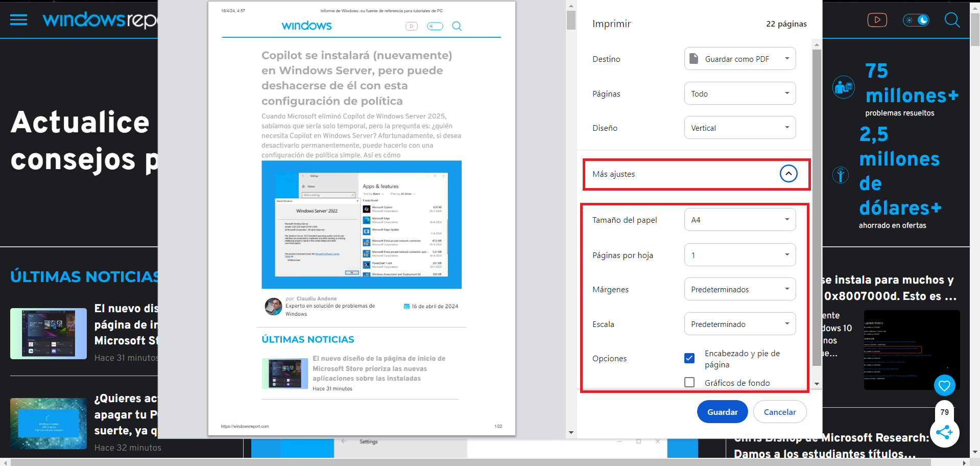Click the Claudiu Andone author avatar
980x466 pixels.
click(273, 306)
